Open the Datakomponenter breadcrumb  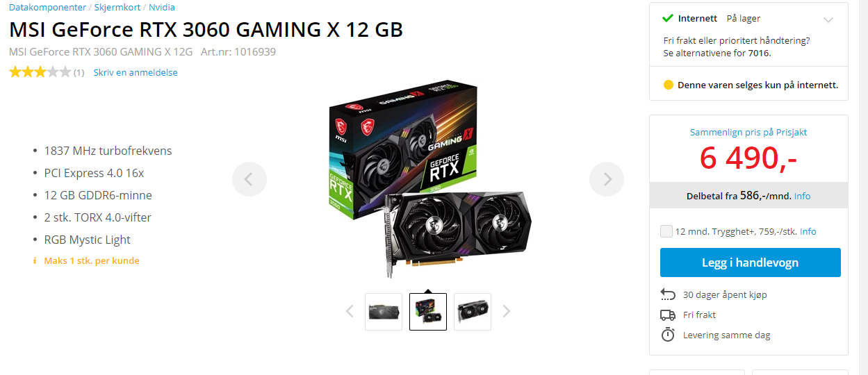[x=47, y=7]
